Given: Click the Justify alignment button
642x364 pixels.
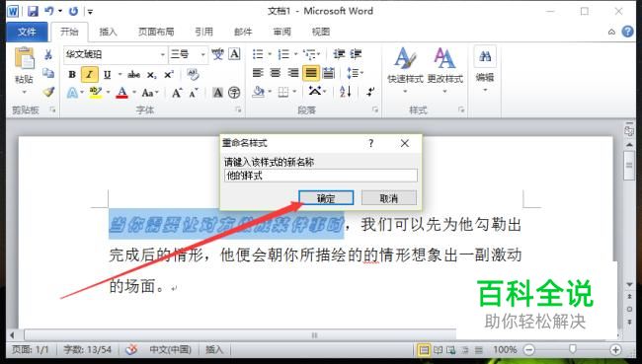Looking at the screenshot, I should point(311,73).
